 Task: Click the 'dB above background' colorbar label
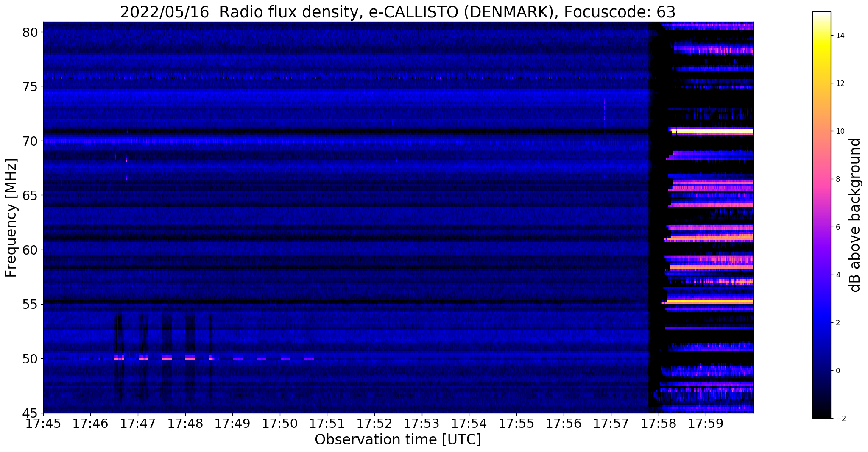pos(855,215)
